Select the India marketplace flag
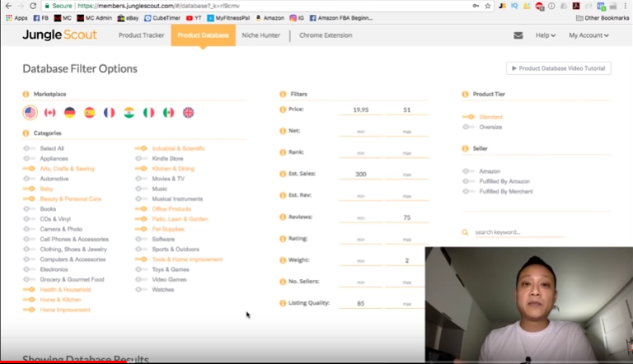The height and width of the screenshot is (364, 633). pyautogui.click(x=129, y=113)
